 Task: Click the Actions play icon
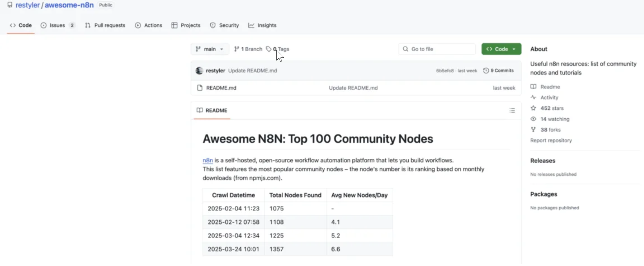point(138,25)
